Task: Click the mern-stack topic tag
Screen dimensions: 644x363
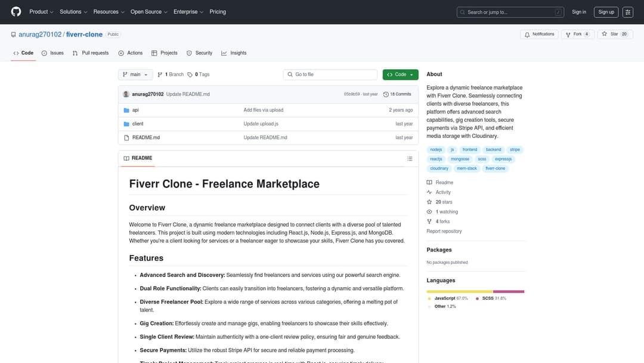Action: (467, 168)
